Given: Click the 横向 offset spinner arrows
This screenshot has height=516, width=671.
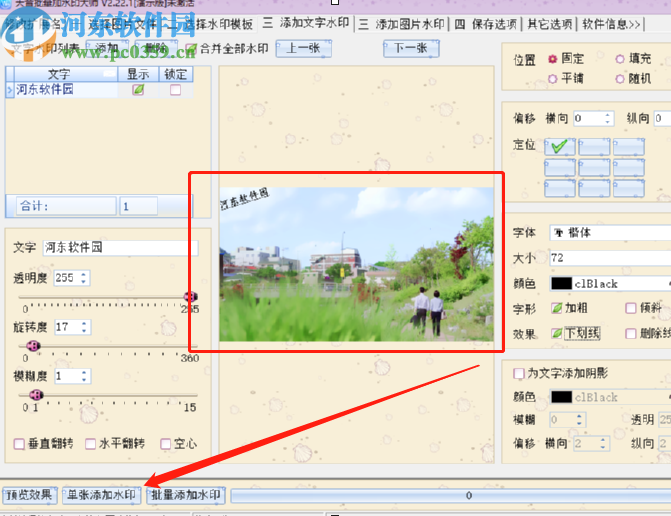Looking at the screenshot, I should (607, 119).
